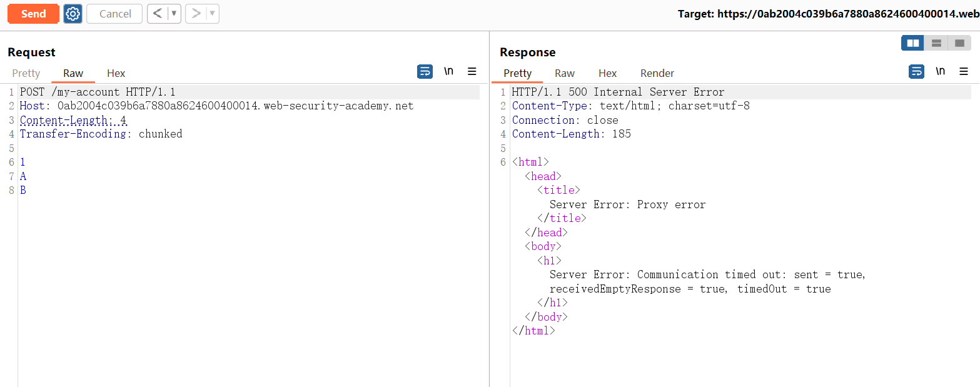
Task: Show non-printable characters in Response panel
Action: coord(940,72)
